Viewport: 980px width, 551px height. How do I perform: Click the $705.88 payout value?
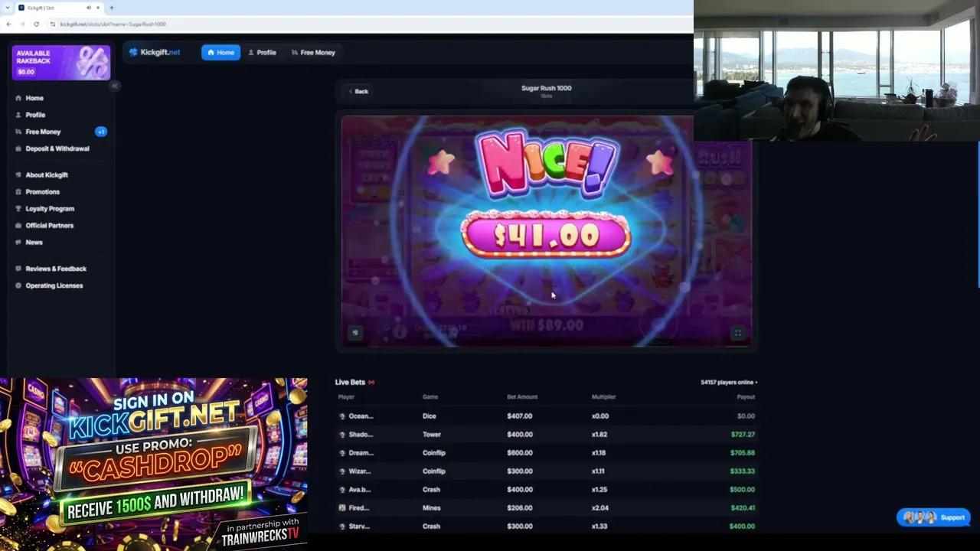tap(743, 453)
